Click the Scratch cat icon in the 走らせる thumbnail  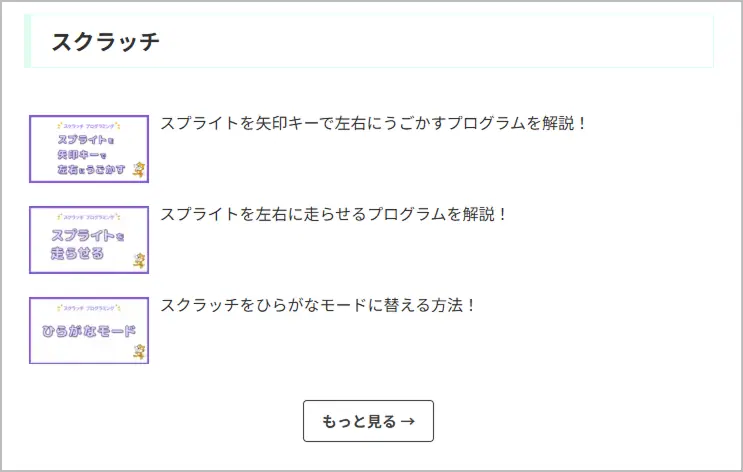[x=139, y=261]
